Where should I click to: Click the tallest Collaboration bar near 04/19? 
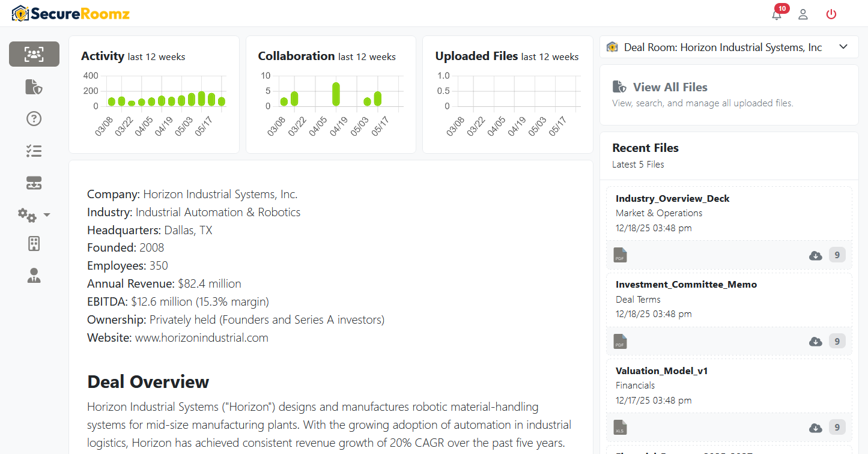336,94
